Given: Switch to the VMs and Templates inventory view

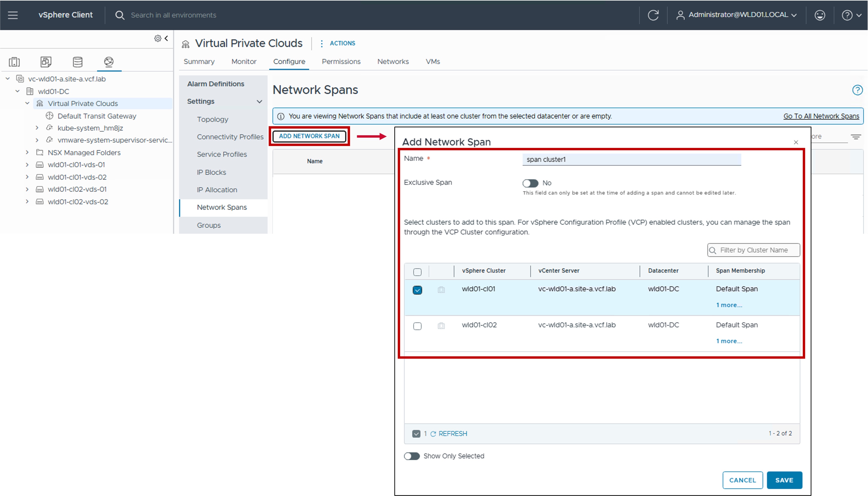Looking at the screenshot, I should coord(46,62).
